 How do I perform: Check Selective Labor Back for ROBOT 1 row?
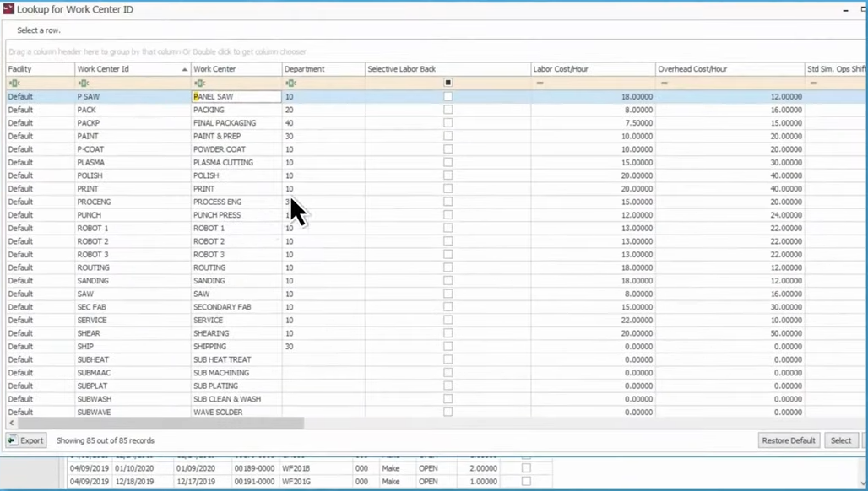tap(448, 228)
